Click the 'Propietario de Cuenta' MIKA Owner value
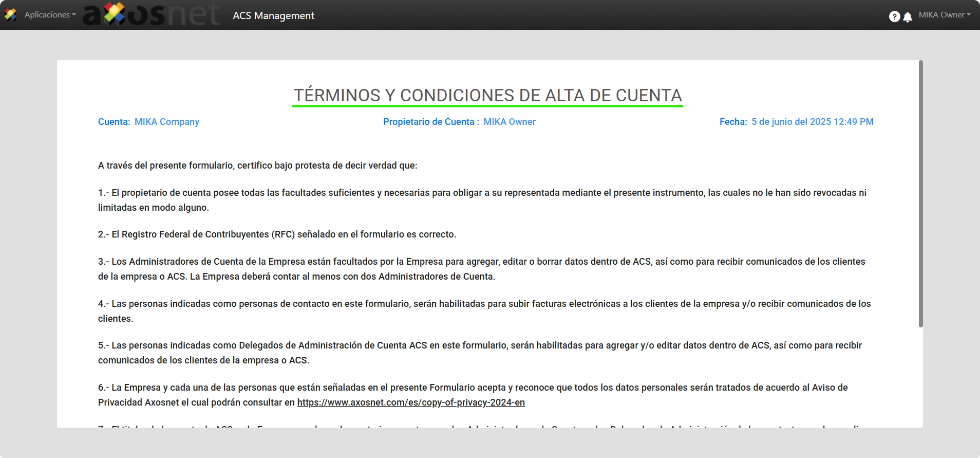The image size is (980, 458). (510, 122)
